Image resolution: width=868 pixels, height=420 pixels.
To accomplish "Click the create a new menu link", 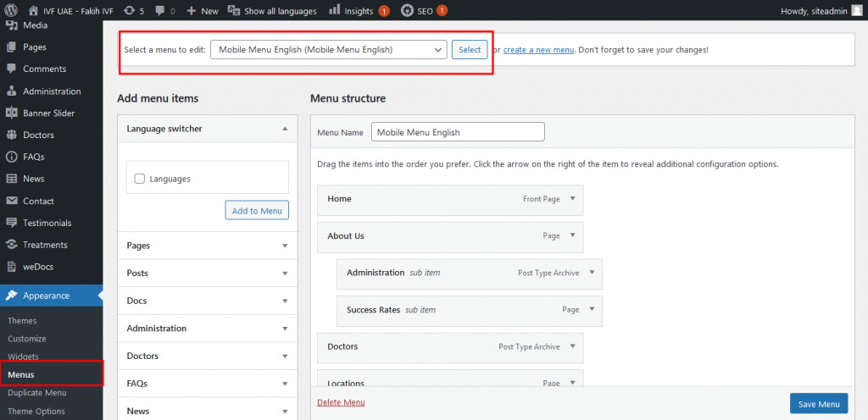I will [539, 50].
